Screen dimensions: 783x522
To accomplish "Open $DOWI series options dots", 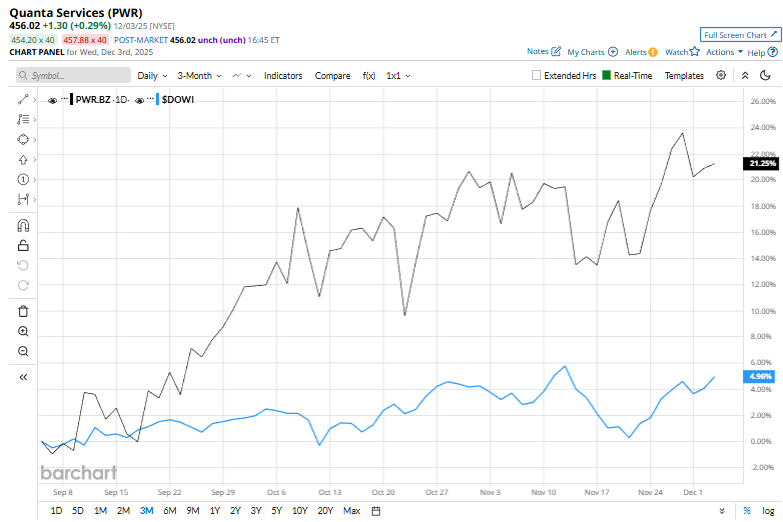I will pyautogui.click(x=150, y=98).
